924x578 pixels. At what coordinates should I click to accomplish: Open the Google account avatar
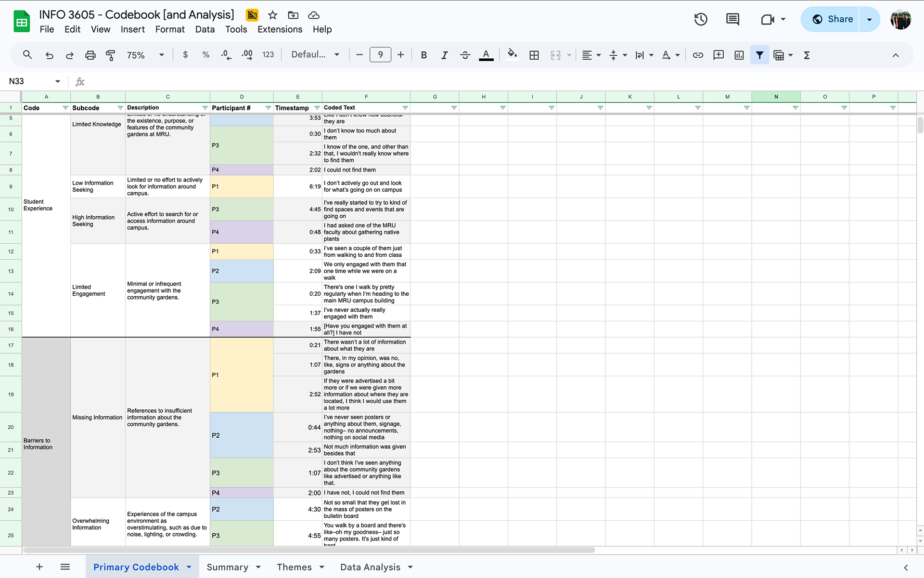[x=900, y=19]
